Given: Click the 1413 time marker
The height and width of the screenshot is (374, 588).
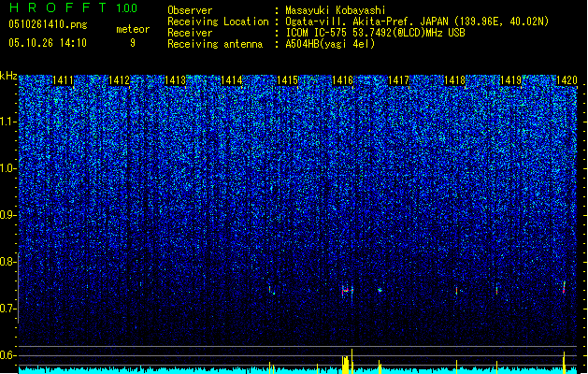Looking at the screenshot, I should pyautogui.click(x=175, y=80).
